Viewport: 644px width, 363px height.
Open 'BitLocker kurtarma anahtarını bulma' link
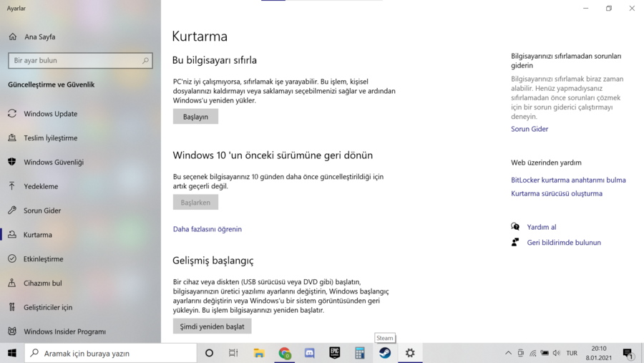[568, 180]
